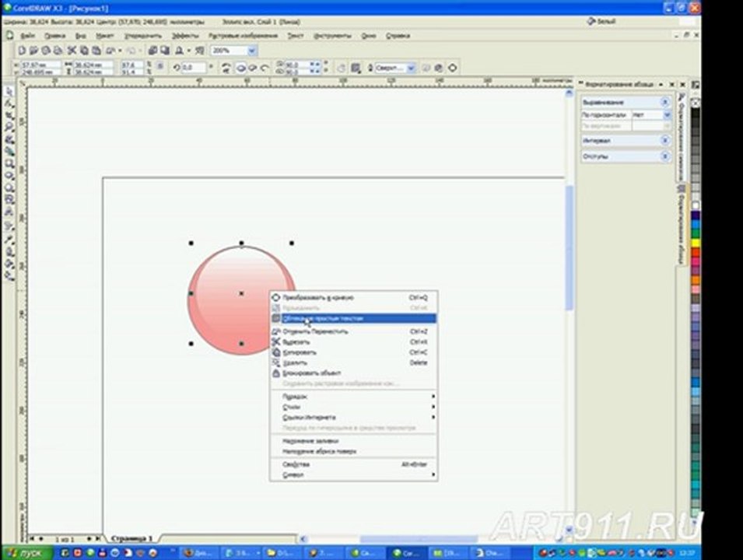The image size is (743, 560).
Task: Click the Wrap paragraph text icon
Action: pos(356,68)
